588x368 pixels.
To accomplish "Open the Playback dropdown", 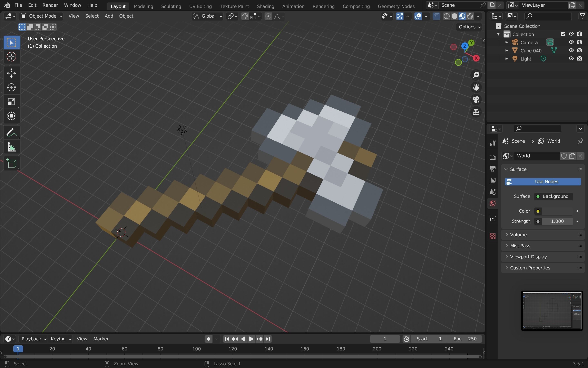I will coord(33,339).
